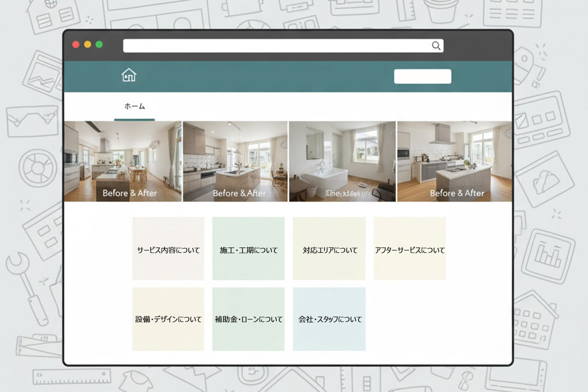View the 会社・スタッフについて tile

pyautogui.click(x=329, y=319)
